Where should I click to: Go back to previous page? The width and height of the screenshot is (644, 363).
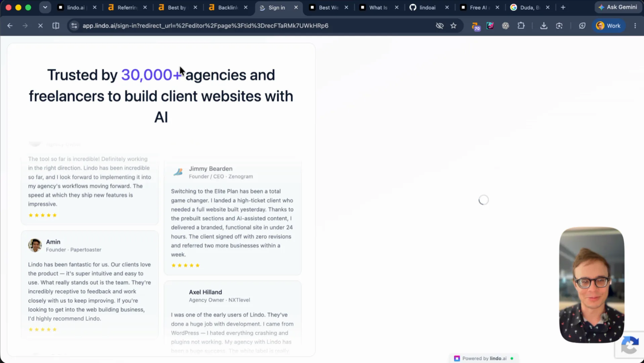click(x=10, y=26)
